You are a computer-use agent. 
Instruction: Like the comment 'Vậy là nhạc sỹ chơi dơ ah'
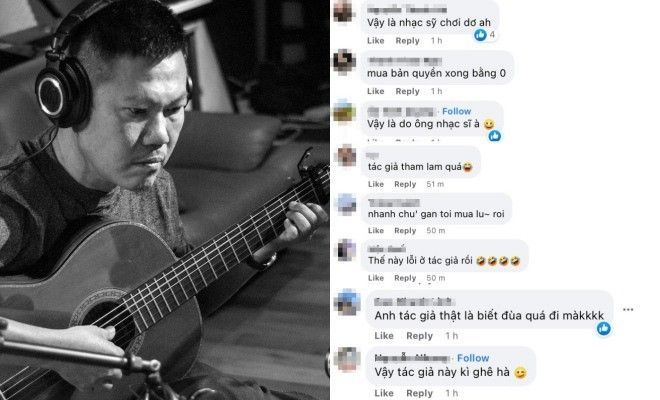(x=375, y=40)
